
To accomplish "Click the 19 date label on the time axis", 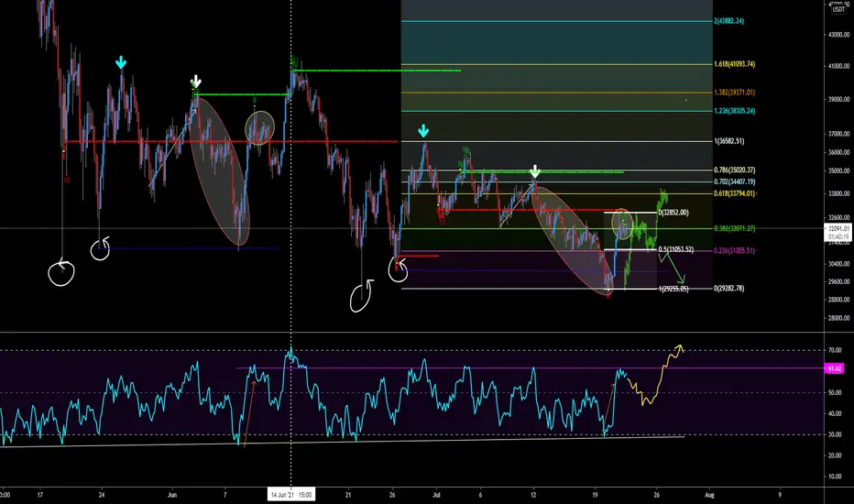I will [595, 495].
